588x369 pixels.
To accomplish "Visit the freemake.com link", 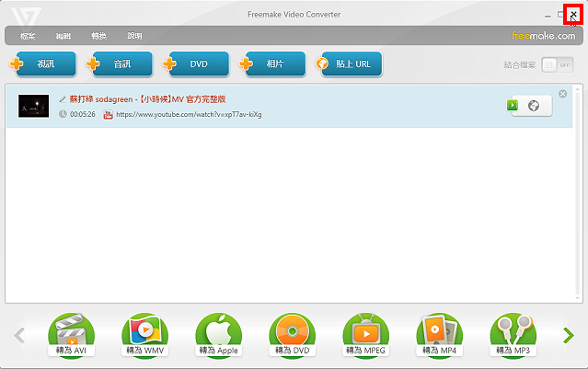I will [x=544, y=36].
